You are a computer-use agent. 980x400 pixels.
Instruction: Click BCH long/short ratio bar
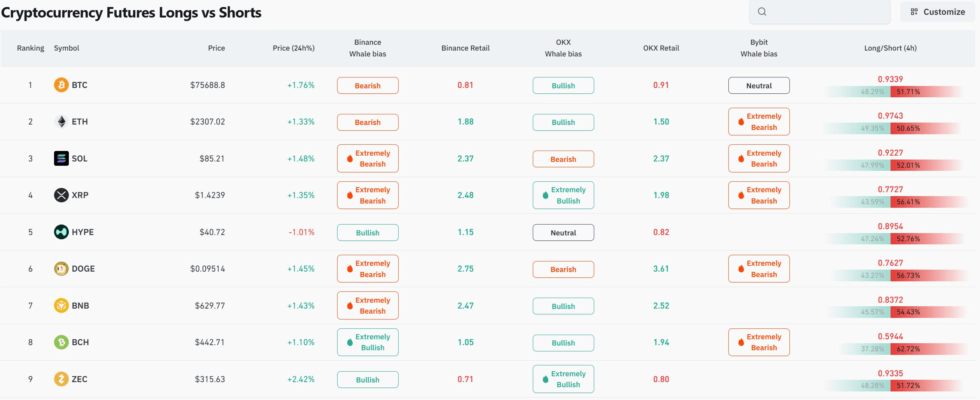pyautogui.click(x=890, y=349)
